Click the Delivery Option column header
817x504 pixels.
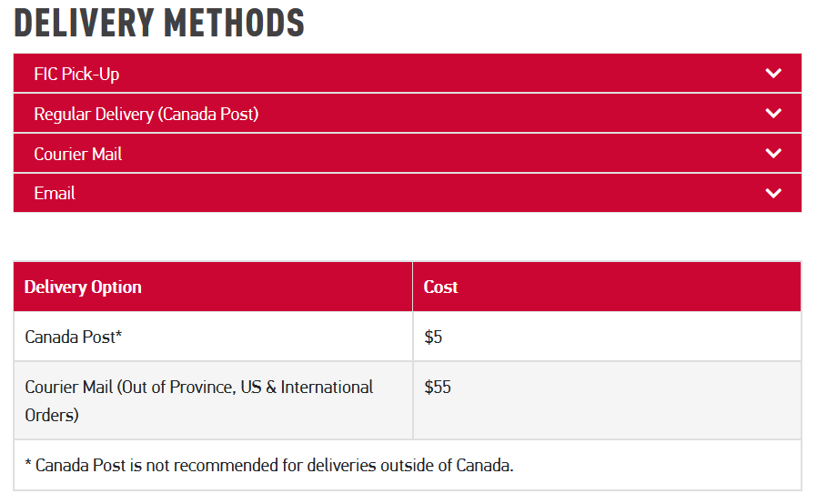83,287
